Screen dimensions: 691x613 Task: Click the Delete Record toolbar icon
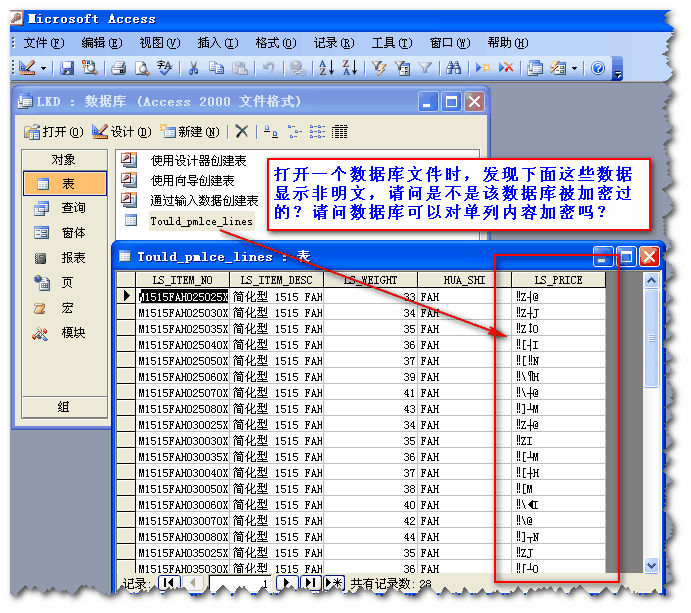(x=506, y=68)
